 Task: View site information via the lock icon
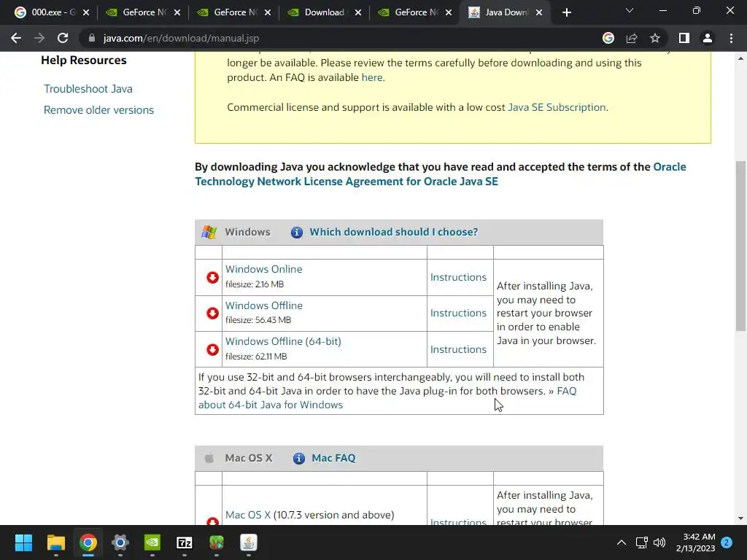91,38
